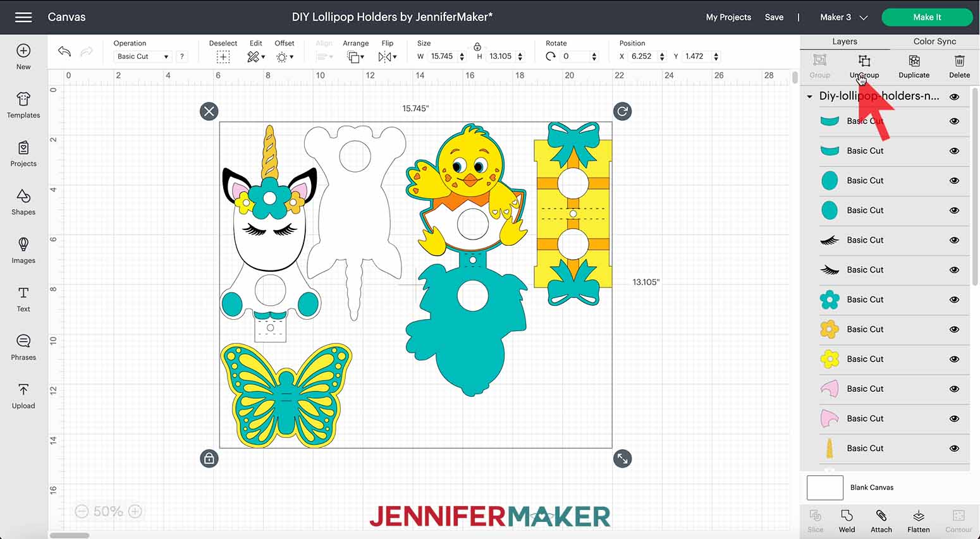Select the Blank Canvas swatch

pyautogui.click(x=825, y=488)
